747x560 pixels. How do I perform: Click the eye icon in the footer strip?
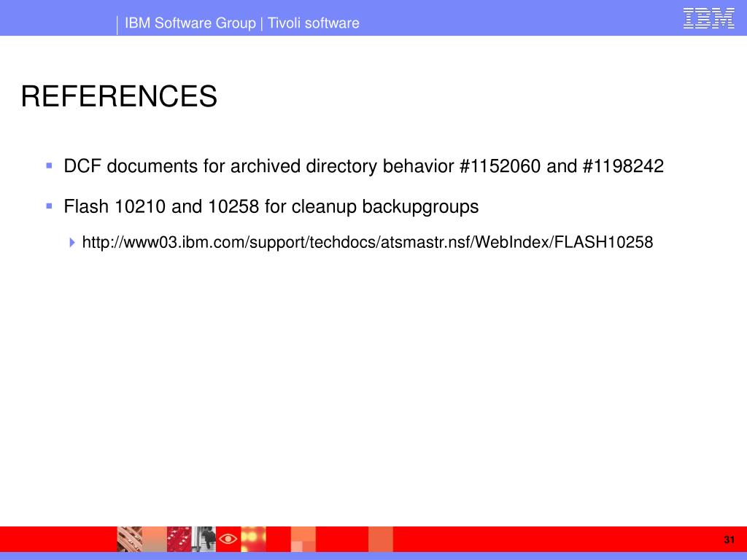click(x=228, y=539)
